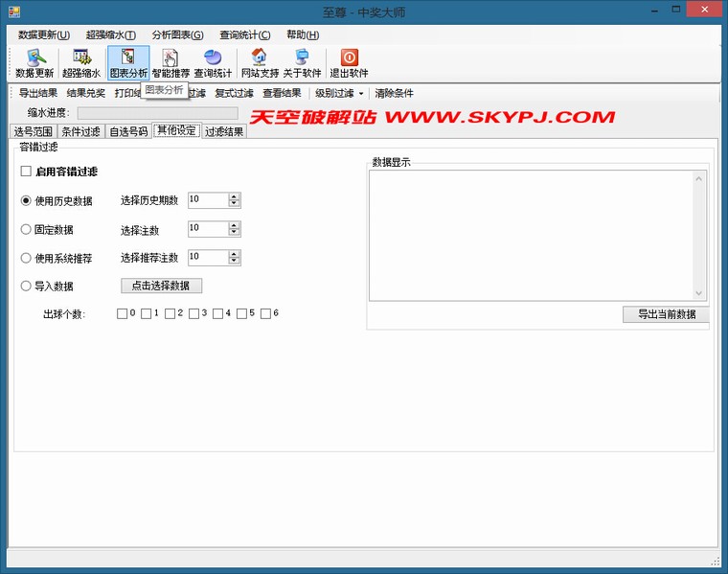Open the 分析图表(G) menu
The height and width of the screenshot is (574, 728).
point(177,34)
